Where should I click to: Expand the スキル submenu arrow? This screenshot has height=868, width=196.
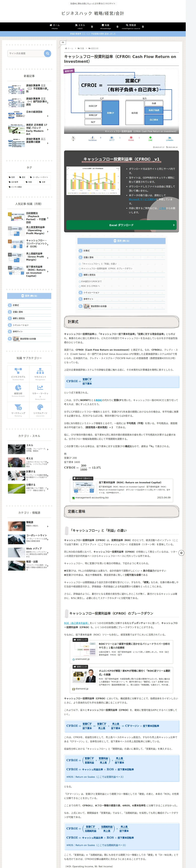click(92, 26)
